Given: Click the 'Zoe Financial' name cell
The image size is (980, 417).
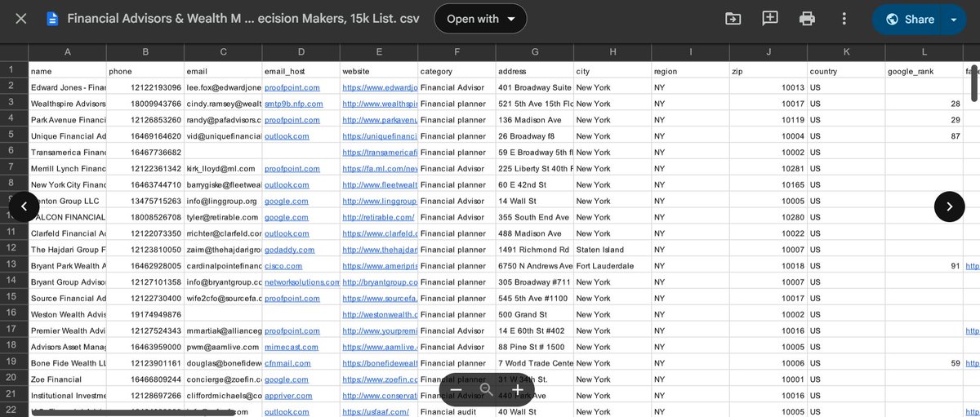Looking at the screenshot, I should [67, 379].
